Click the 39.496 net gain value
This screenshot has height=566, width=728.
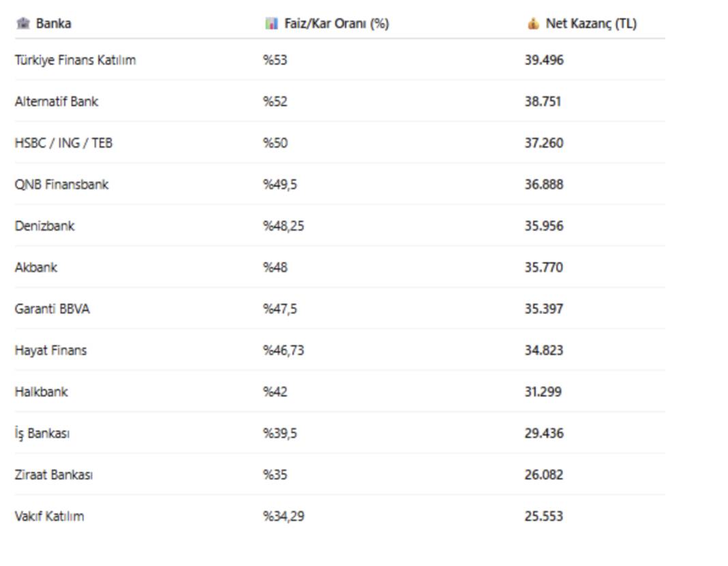pos(544,60)
